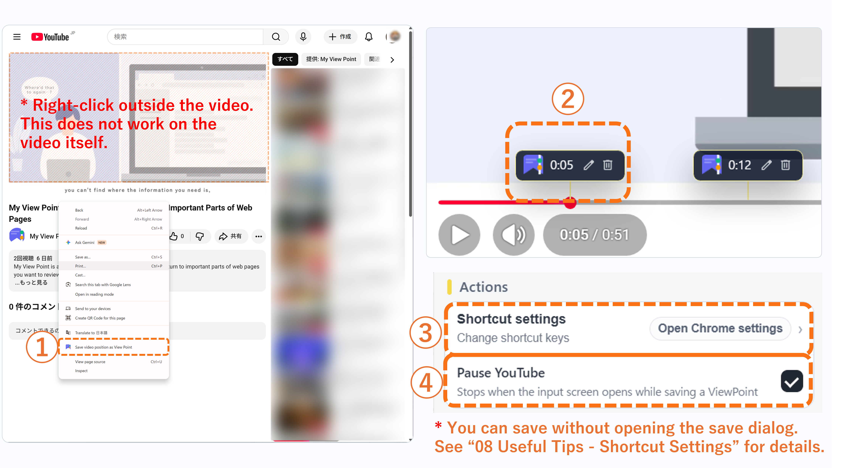Edit the 0:05 View Point with pencil
The image size is (868, 468).
[x=588, y=165]
